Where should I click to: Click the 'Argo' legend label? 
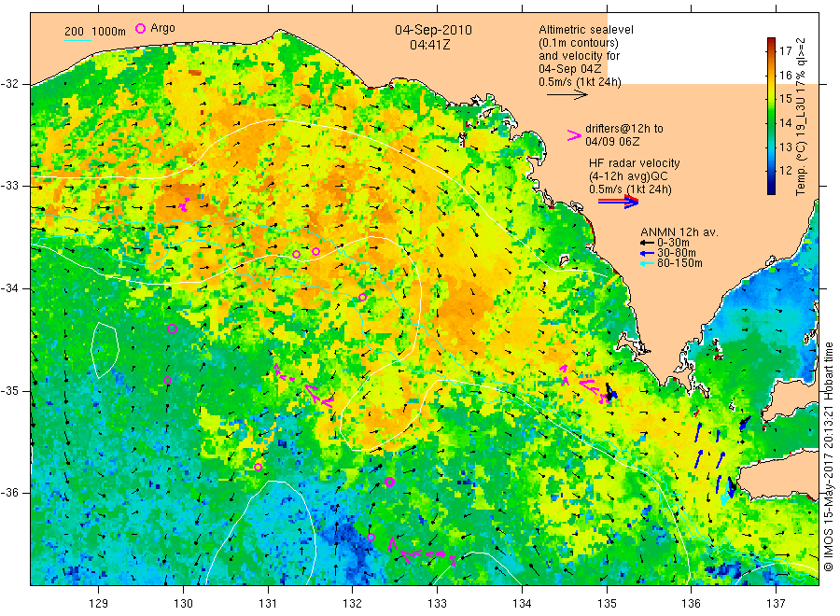point(162,28)
